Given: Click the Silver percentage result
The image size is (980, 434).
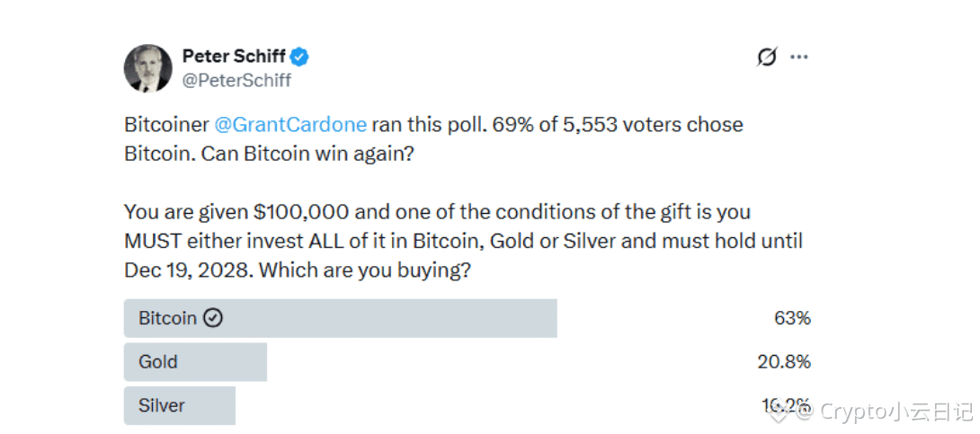Looking at the screenshot, I should [x=787, y=404].
